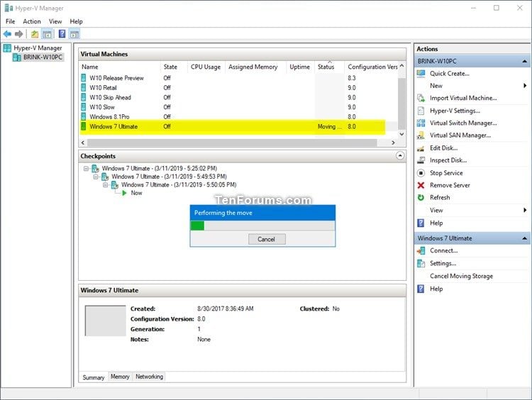The image size is (532, 400).
Task: Click the Show/Hide Action Pane toolbar icon
Action: (74, 34)
